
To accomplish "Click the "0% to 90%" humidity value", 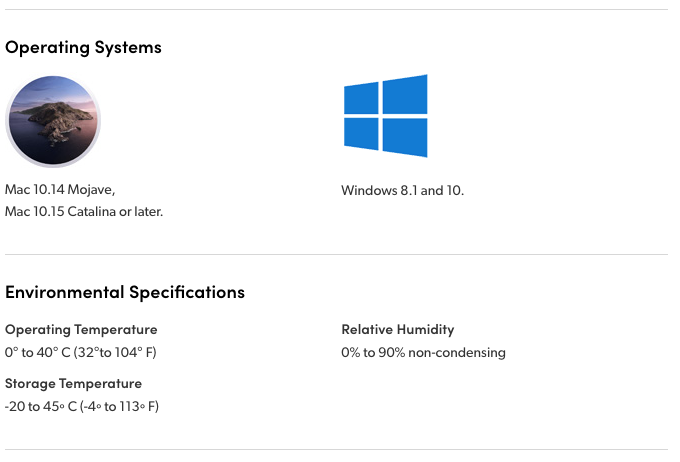I will [374, 352].
